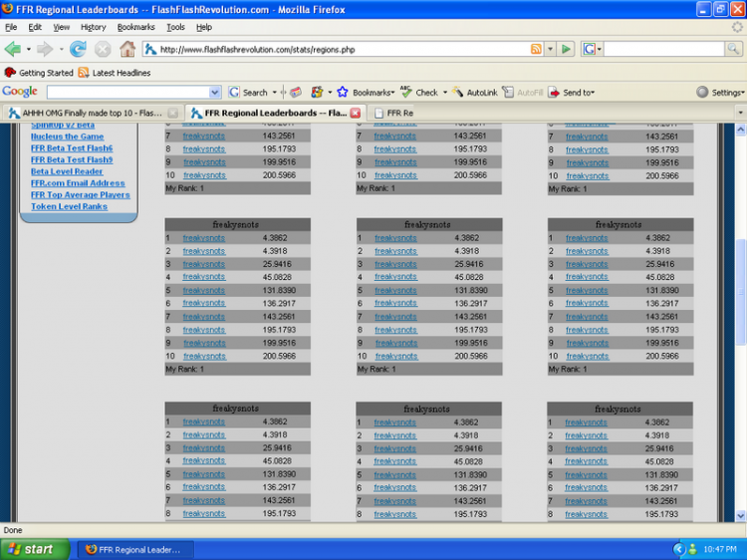This screenshot has height=560, width=747.
Task: Click the Forward arrow in the navigation toolbar
Action: [x=45, y=49]
